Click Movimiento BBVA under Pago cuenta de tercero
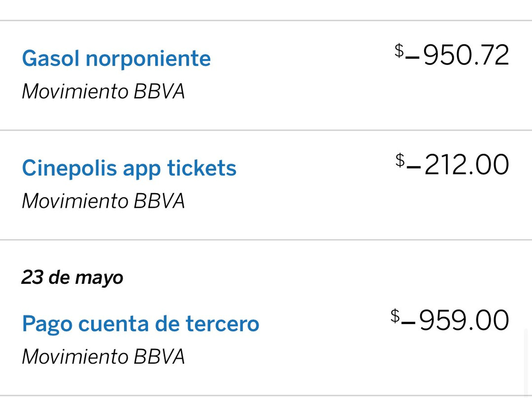This screenshot has width=532, height=398. [103, 357]
